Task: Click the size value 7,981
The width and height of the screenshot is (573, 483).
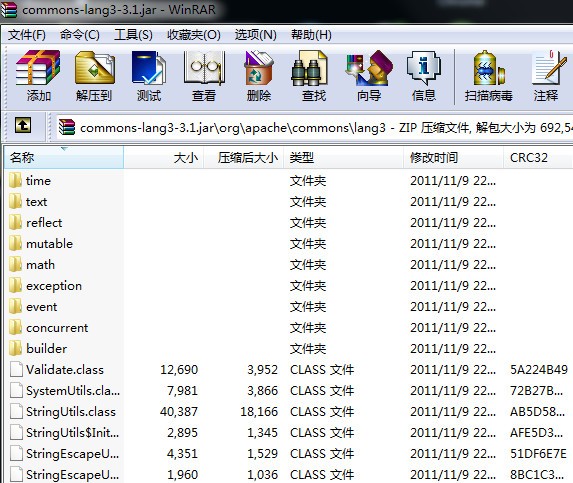Action: coord(182,391)
